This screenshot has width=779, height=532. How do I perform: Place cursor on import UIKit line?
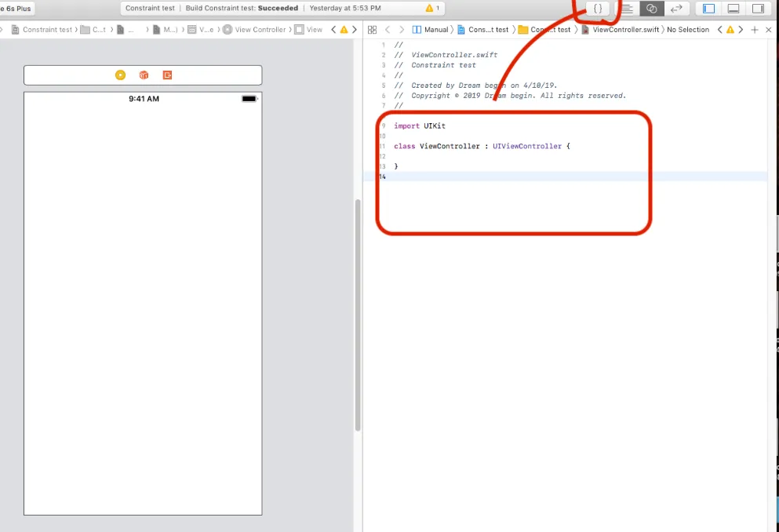[x=420, y=126]
